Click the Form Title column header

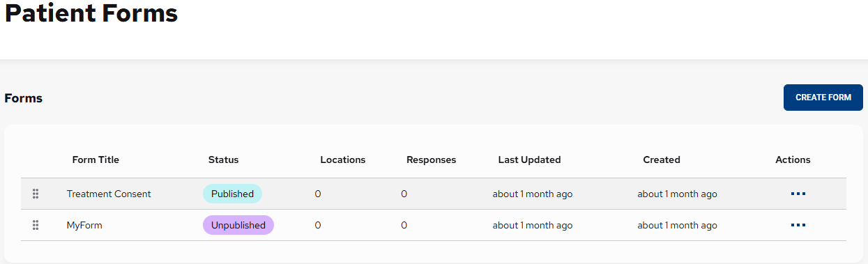[96, 160]
